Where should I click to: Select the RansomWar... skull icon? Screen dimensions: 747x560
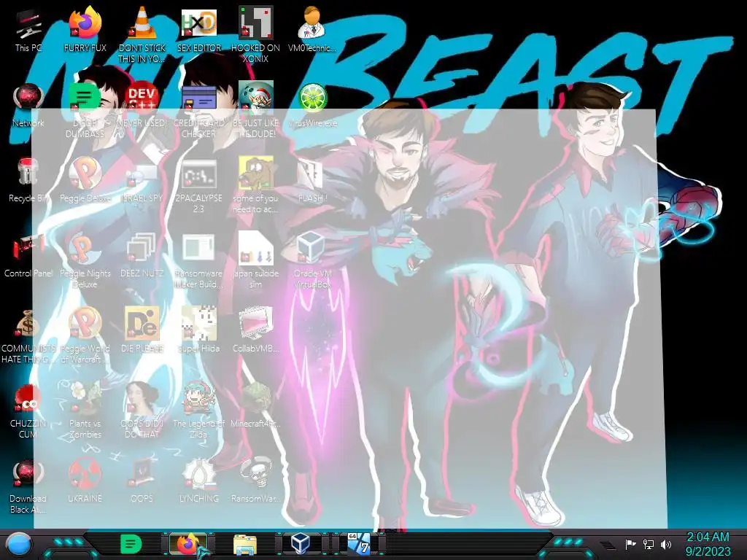(256, 481)
